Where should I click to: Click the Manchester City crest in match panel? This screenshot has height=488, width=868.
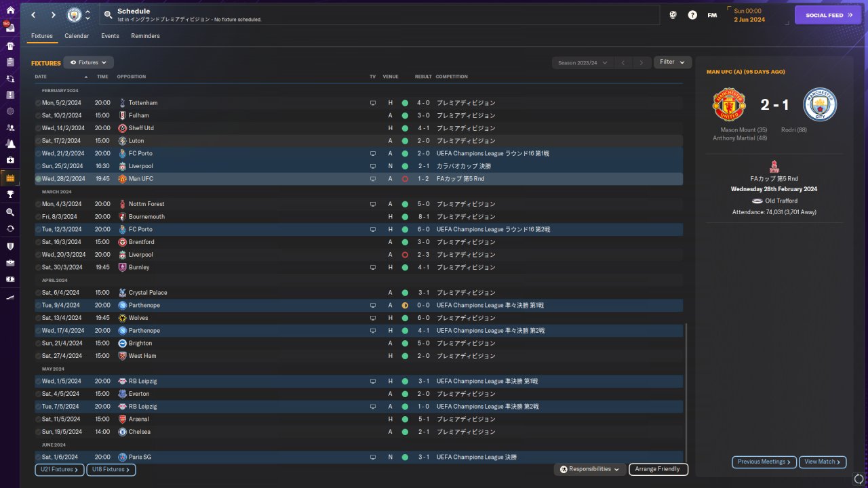pyautogui.click(x=821, y=104)
